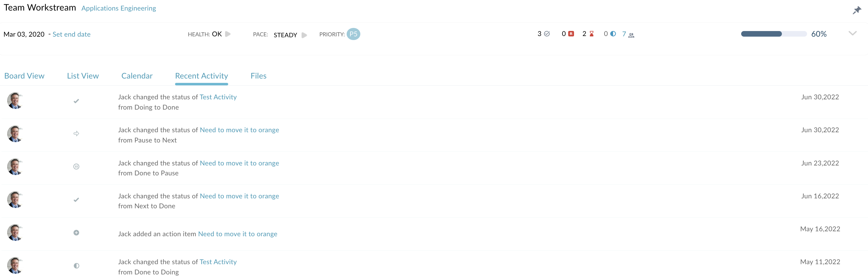Click checkmark icon on Next to Done entry

(76, 200)
